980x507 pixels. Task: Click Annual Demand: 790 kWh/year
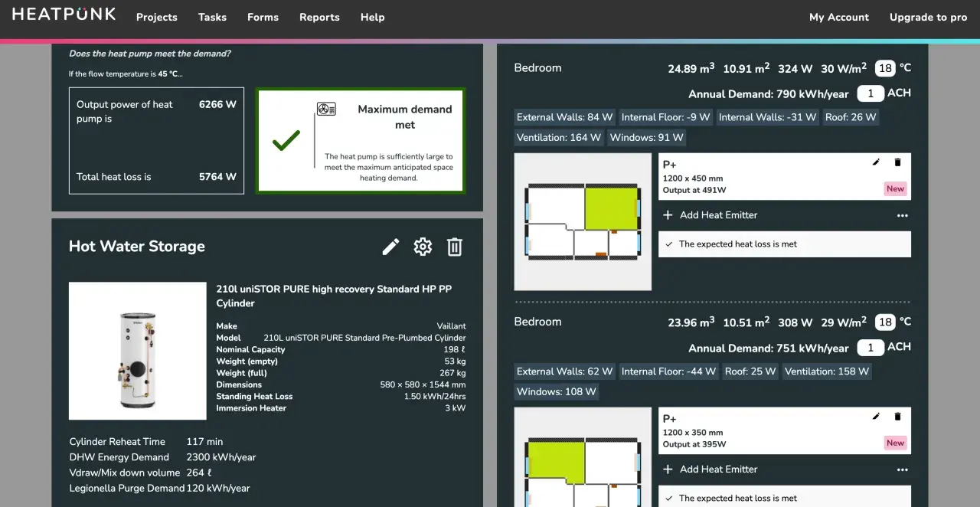click(769, 94)
